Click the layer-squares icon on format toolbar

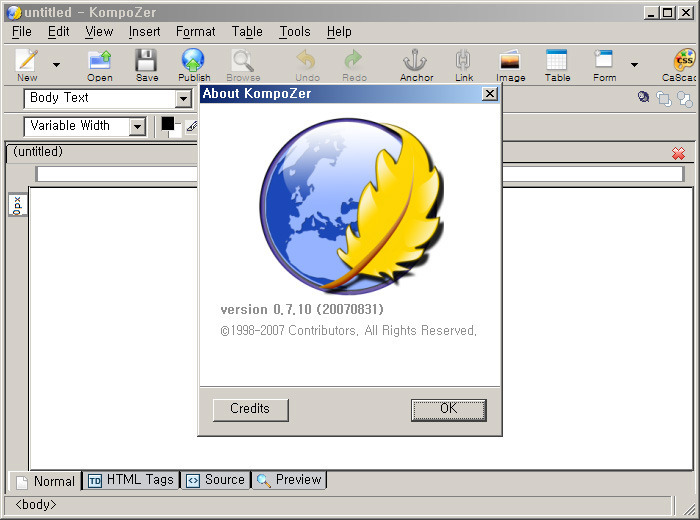[664, 99]
